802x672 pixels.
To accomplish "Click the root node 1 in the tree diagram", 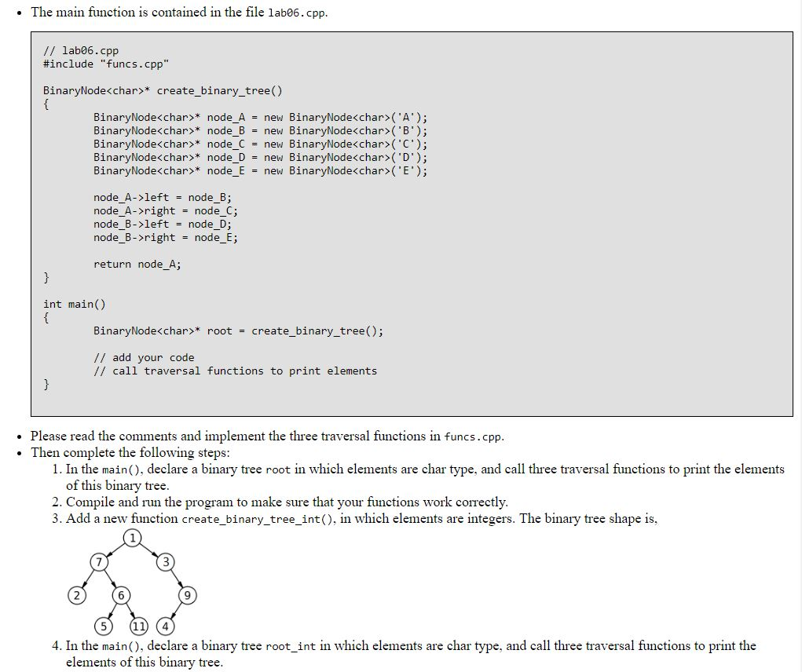I will click(x=133, y=539).
